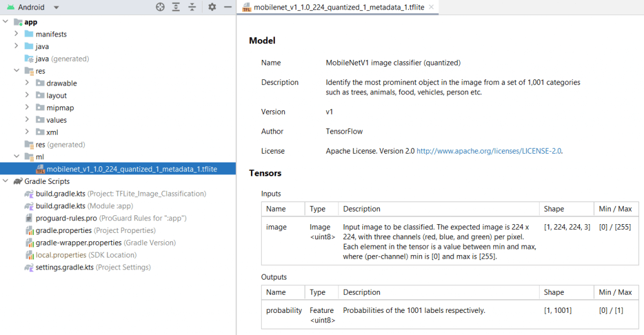The width and height of the screenshot is (644, 335).
Task: Click the Gradle Scripts elephant icon
Action: tap(16, 181)
